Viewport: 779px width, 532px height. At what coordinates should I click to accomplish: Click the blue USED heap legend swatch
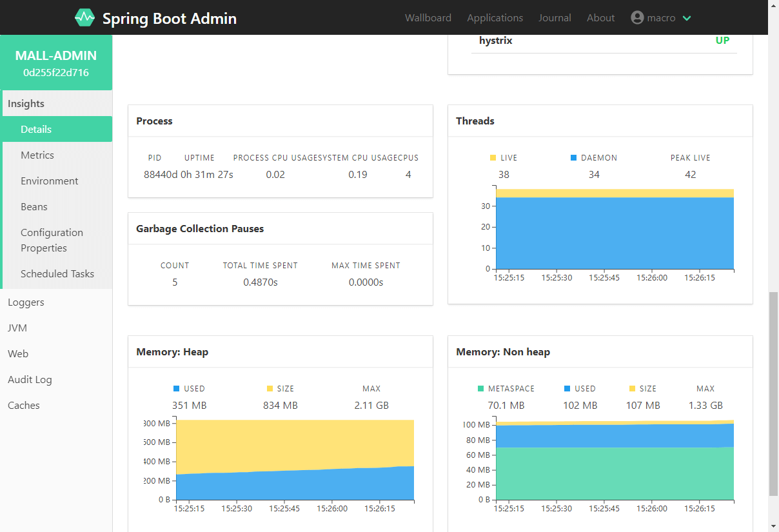176,389
